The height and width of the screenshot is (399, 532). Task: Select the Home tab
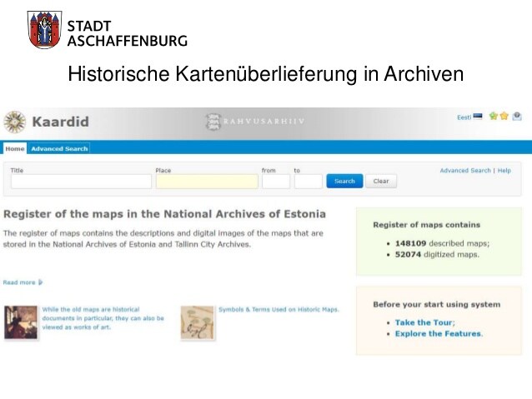click(15, 148)
